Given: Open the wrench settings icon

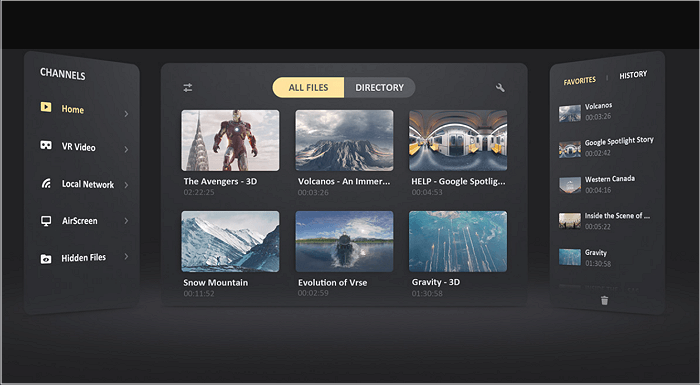Looking at the screenshot, I should coord(500,88).
